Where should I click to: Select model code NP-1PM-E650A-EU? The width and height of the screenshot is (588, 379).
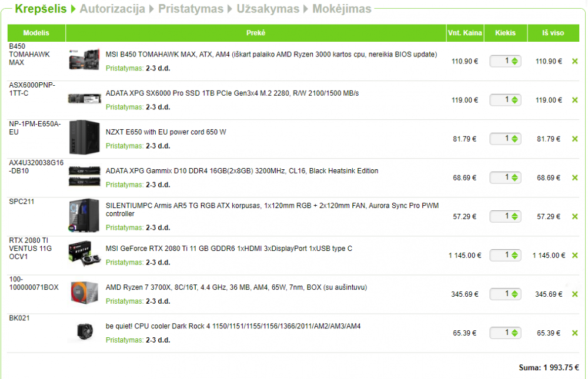point(35,128)
